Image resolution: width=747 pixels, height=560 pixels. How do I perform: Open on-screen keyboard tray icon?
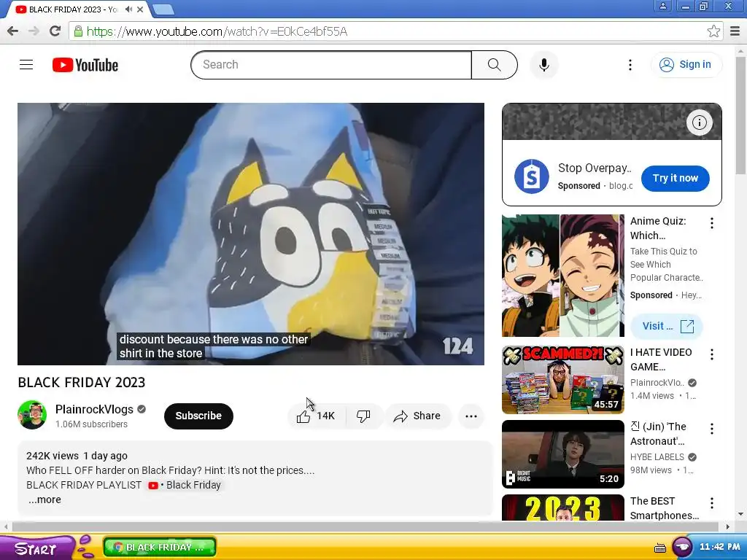point(659,548)
